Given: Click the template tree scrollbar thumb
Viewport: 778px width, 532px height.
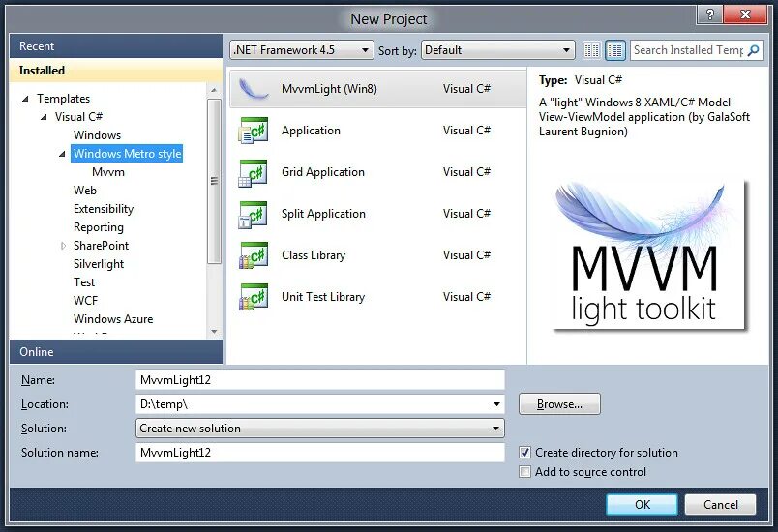Looking at the screenshot, I should [214, 181].
